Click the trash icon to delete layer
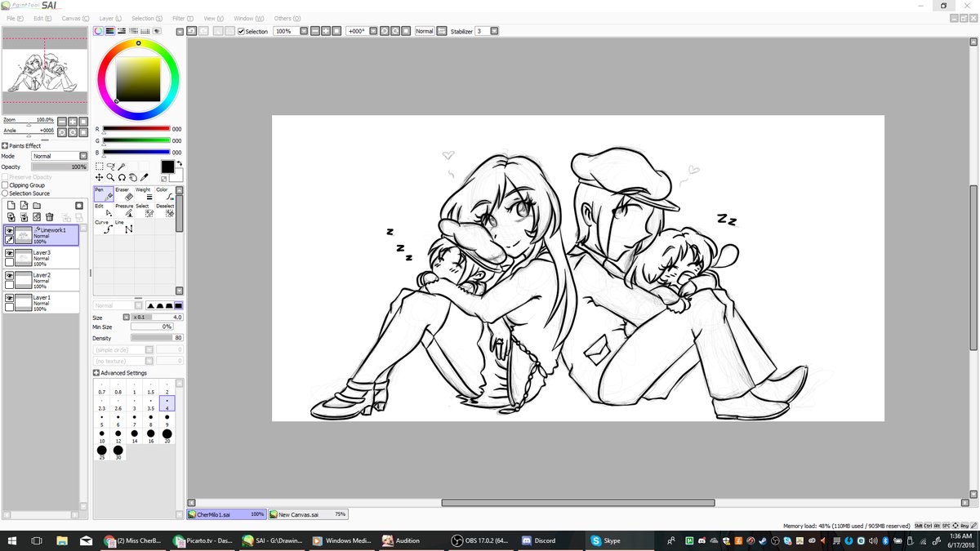Screen dimensions: 980x551 (50, 217)
